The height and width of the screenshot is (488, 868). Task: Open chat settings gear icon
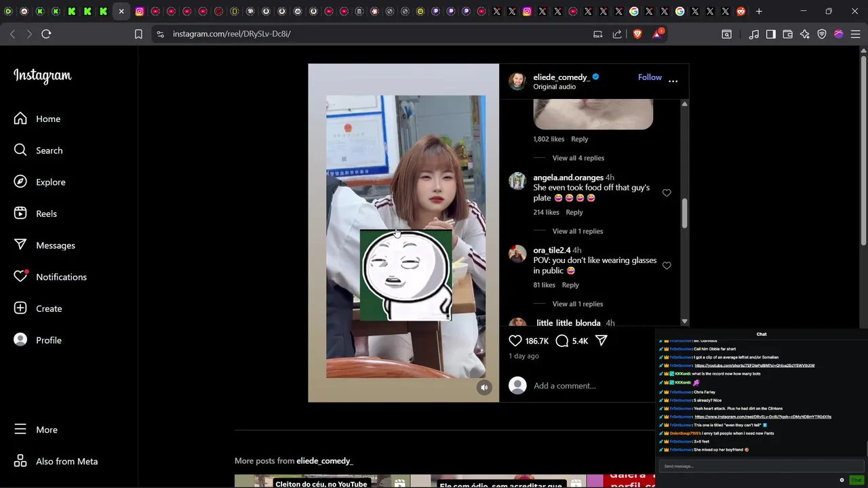coord(842,480)
